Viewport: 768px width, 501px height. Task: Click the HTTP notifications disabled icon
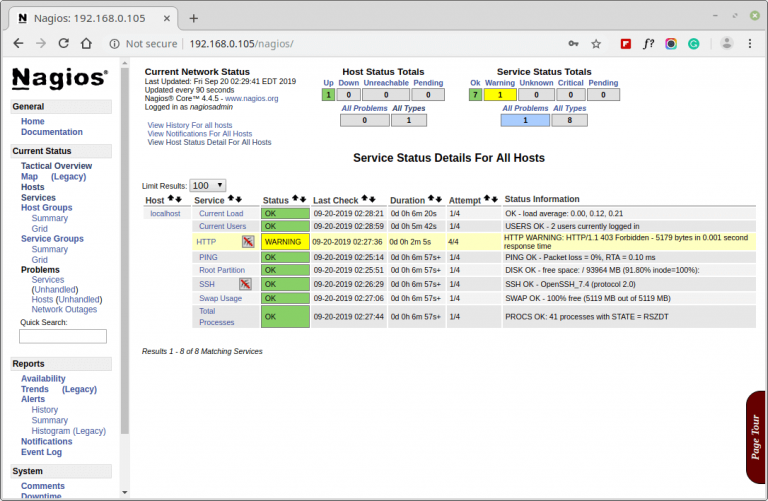pyautogui.click(x=247, y=242)
